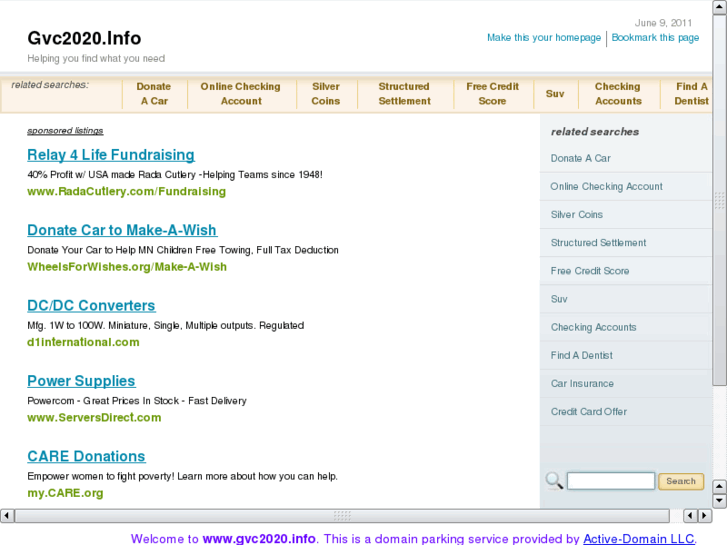727x545 pixels.
Task: Click the horizontal scrollbar left arrow at far left
Action: 7,515
